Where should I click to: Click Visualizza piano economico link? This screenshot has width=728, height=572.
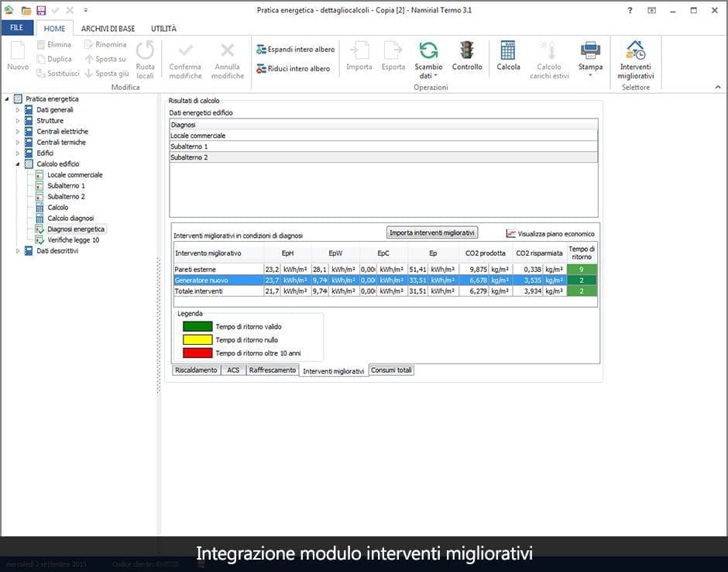[x=550, y=233]
